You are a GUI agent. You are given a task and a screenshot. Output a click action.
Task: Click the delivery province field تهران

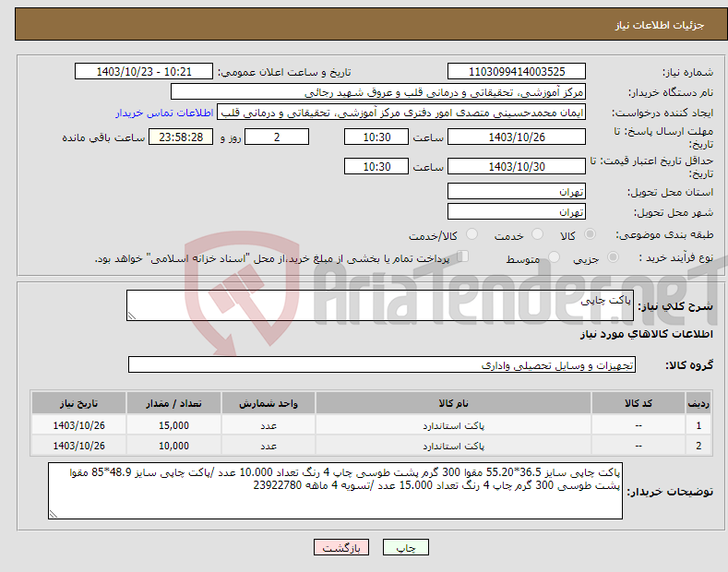517,191
